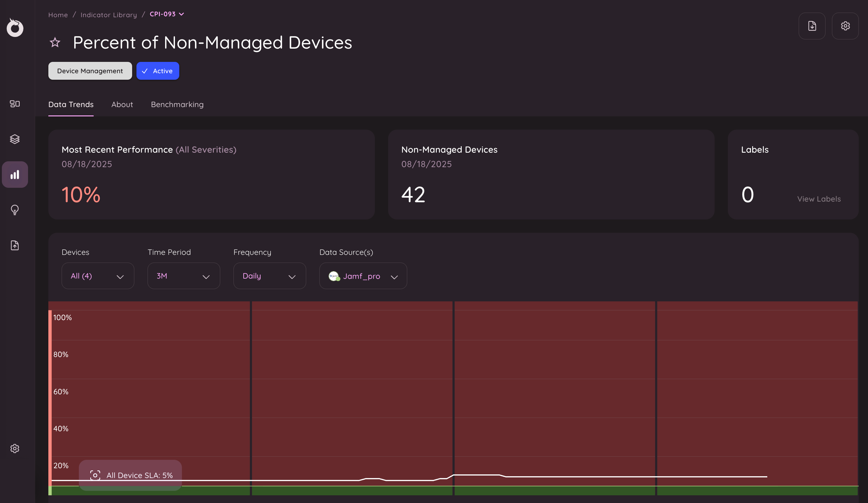The width and height of the screenshot is (868, 503).
Task: Toggle the Active status button
Action: click(157, 71)
